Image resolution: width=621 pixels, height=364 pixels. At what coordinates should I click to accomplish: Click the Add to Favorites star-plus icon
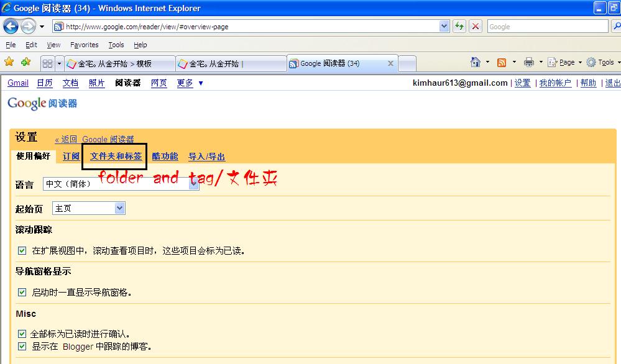pos(25,62)
